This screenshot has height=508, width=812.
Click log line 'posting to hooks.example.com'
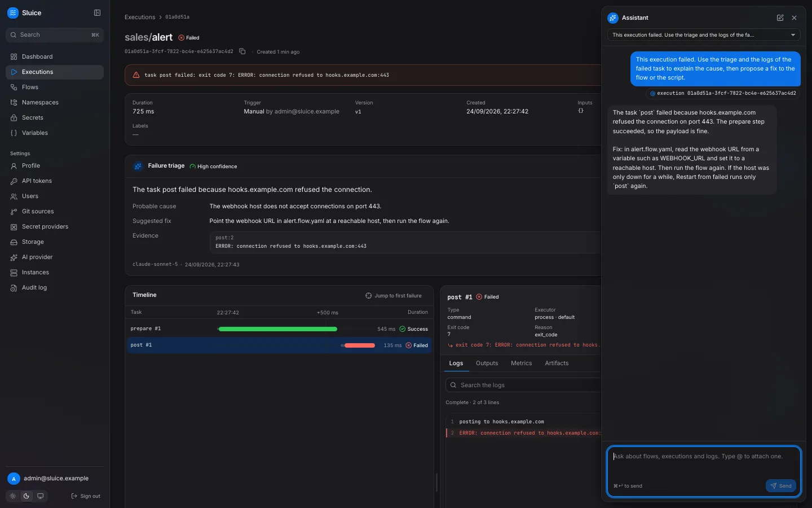pos(501,422)
